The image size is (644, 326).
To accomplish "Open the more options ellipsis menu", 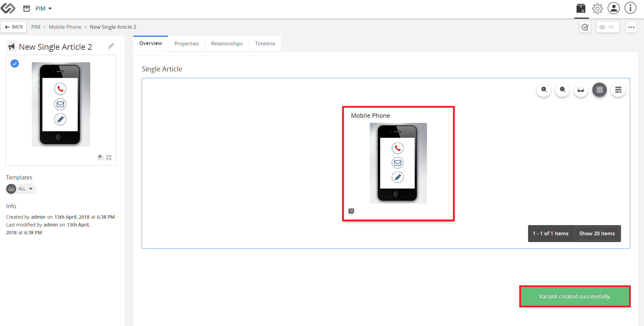I will (631, 27).
